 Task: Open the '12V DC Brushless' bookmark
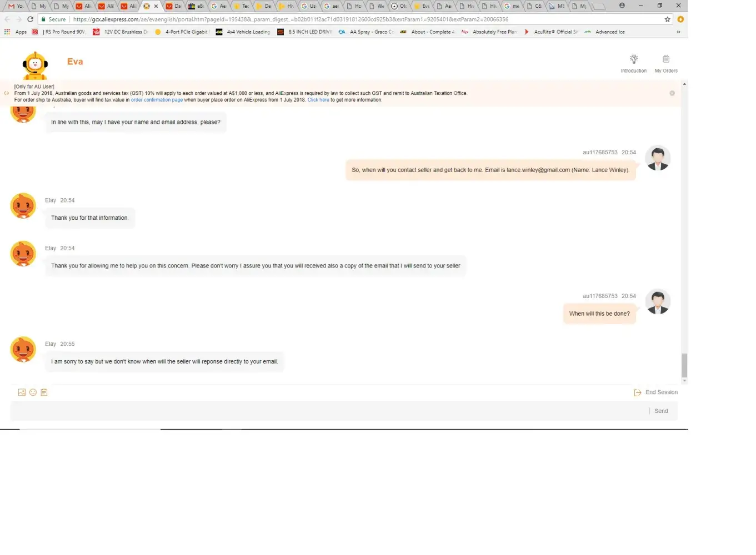tap(120, 32)
